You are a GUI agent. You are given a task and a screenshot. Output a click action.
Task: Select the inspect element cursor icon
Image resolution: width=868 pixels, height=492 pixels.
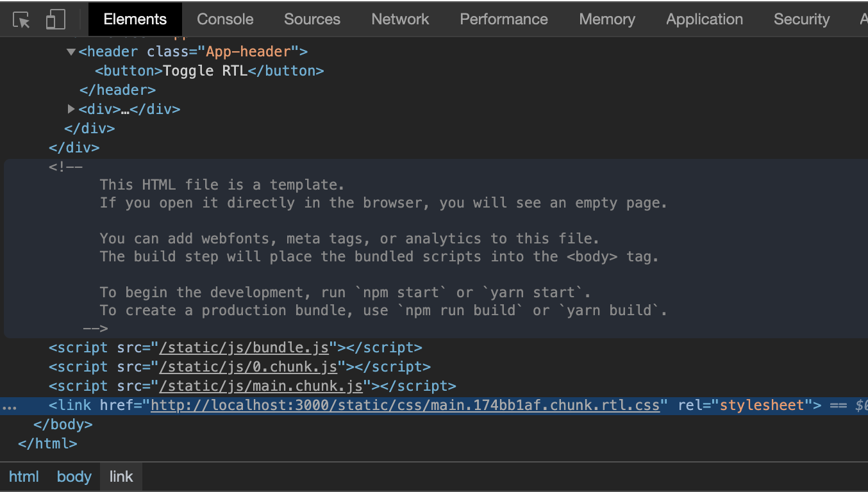click(21, 19)
